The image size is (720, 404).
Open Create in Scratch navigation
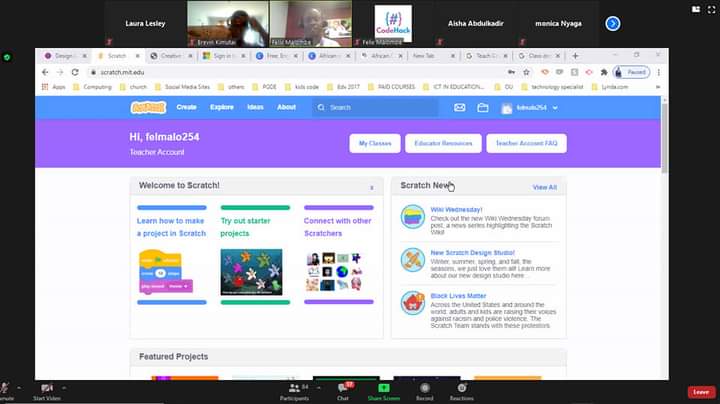point(186,107)
